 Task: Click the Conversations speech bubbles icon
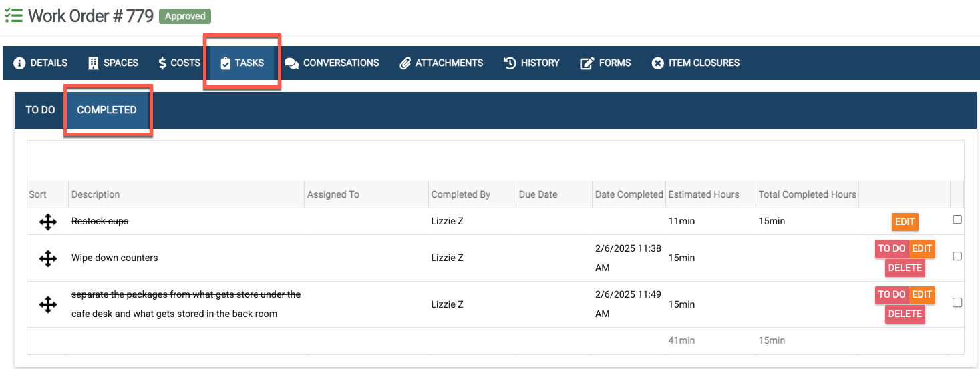pyautogui.click(x=291, y=63)
